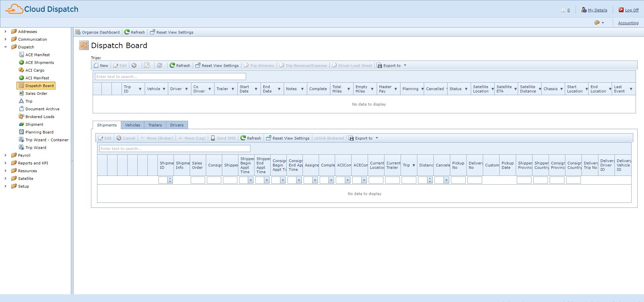Sort by the Pickup No column header
The width and height of the screenshot is (644, 302).
458,165
